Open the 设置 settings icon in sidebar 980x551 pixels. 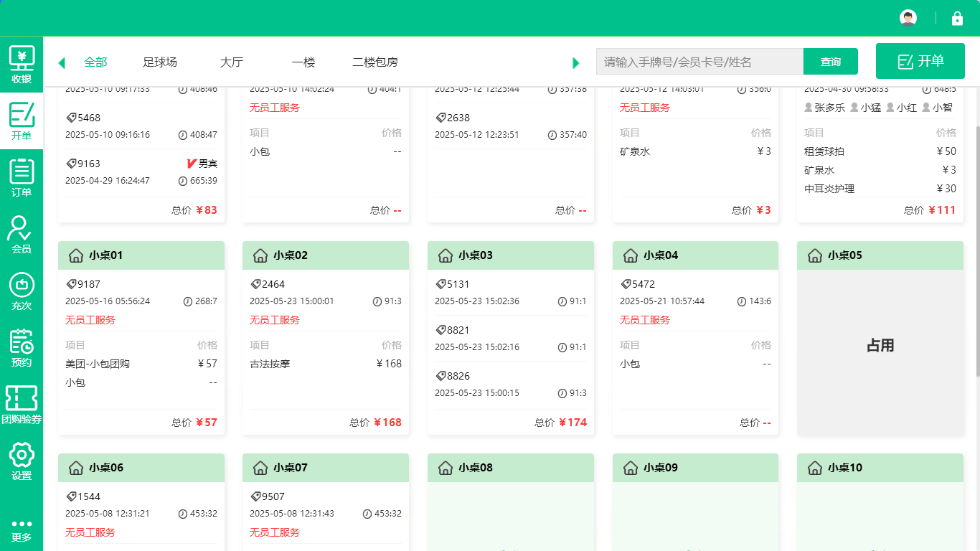[22, 455]
